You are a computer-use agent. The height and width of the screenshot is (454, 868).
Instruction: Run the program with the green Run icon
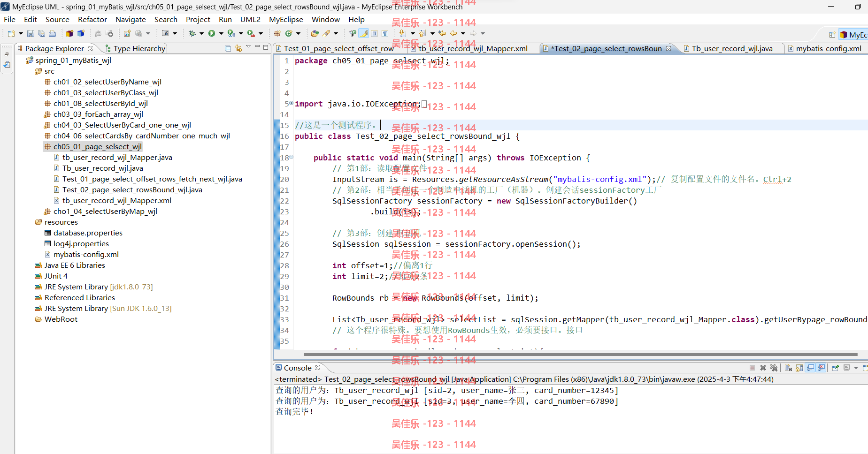212,33
